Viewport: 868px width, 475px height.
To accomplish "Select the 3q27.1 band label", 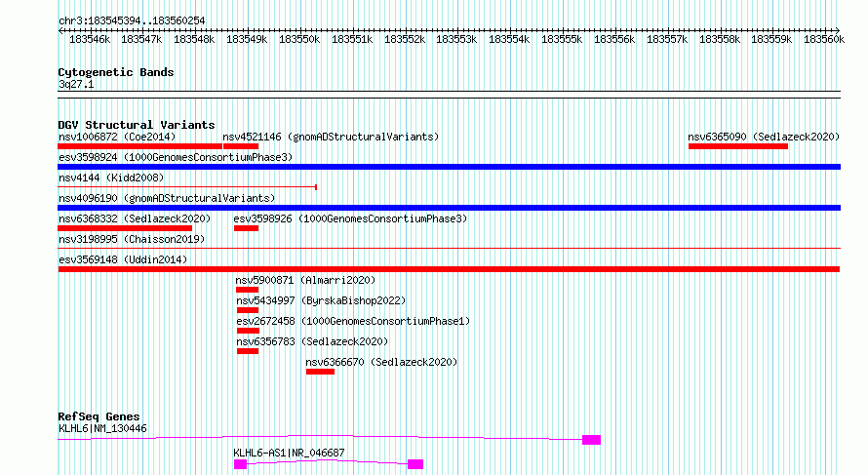I will (76, 84).
